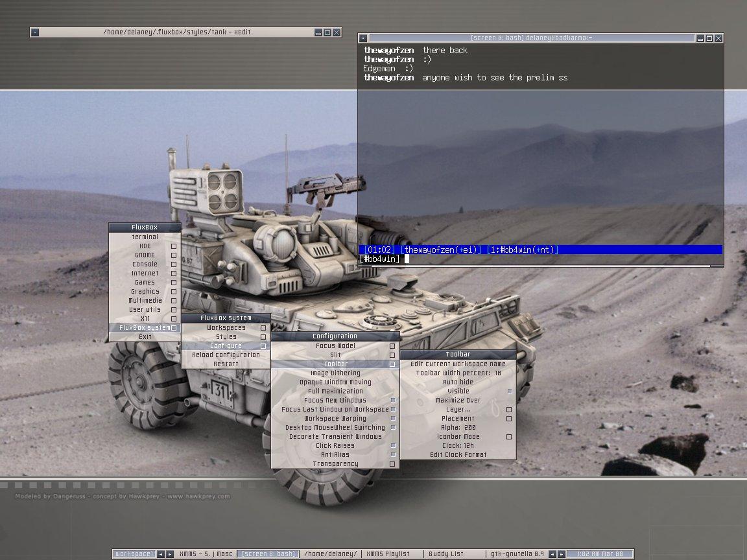Toggle toolbar Auto hide
The image size is (747, 560).
click(x=458, y=382)
